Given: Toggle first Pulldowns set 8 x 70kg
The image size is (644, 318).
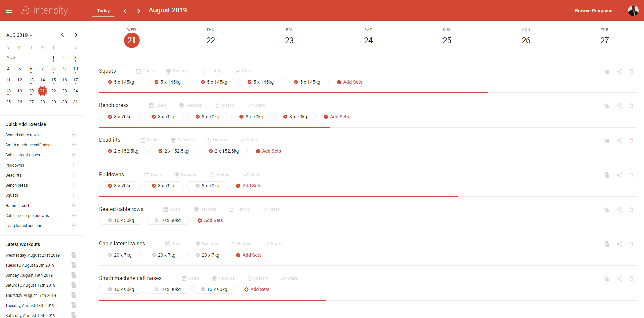Looking at the screenshot, I should 120,186.
